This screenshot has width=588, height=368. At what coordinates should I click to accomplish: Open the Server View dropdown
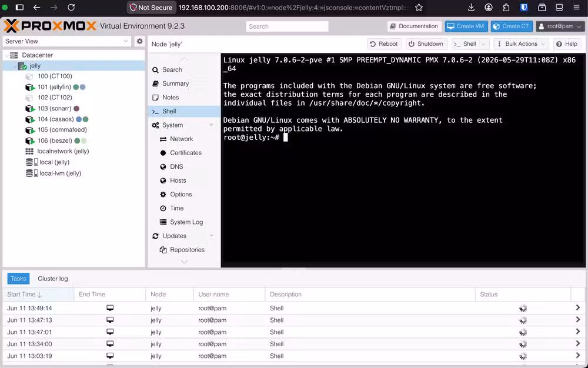[67, 41]
